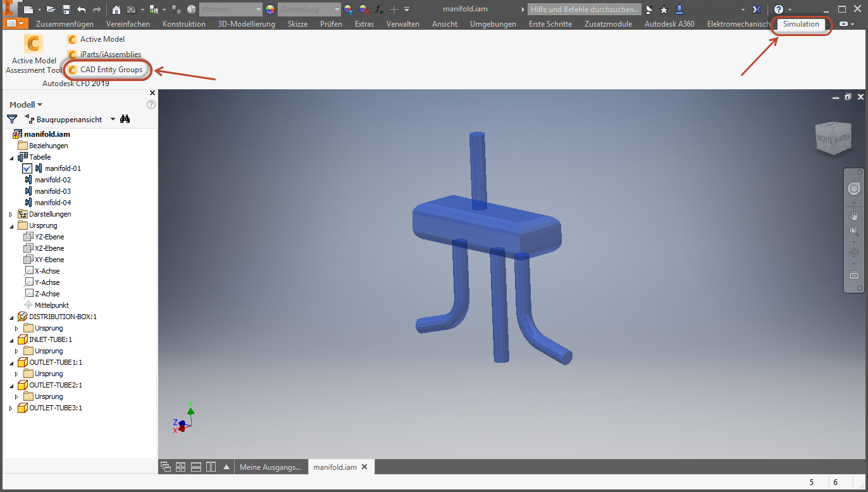Screen dimensions: 868x492
Task: Save the document with the floppy disk icon
Action: pyautogui.click(x=65, y=9)
